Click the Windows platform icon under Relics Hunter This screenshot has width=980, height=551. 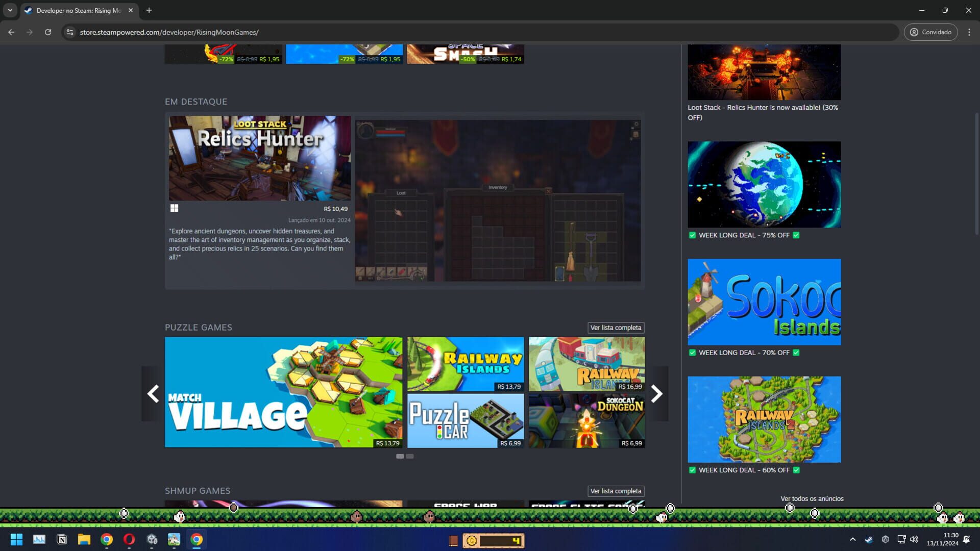pyautogui.click(x=175, y=208)
